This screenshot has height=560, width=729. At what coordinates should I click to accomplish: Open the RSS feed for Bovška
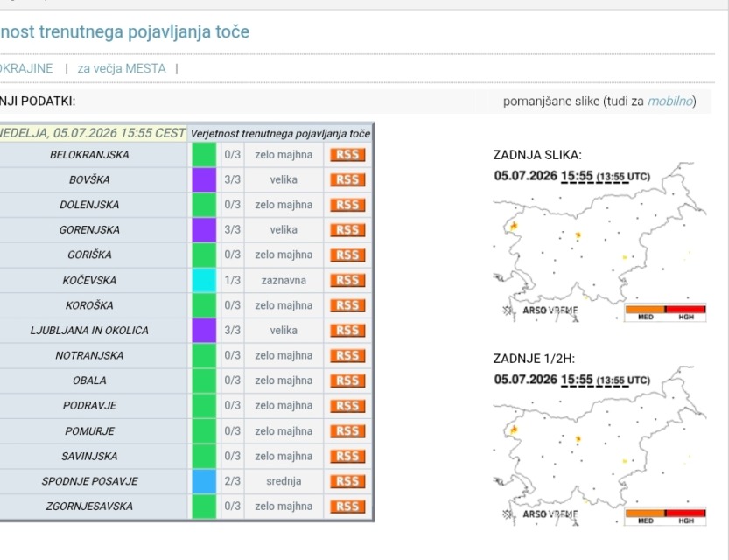[x=347, y=180]
